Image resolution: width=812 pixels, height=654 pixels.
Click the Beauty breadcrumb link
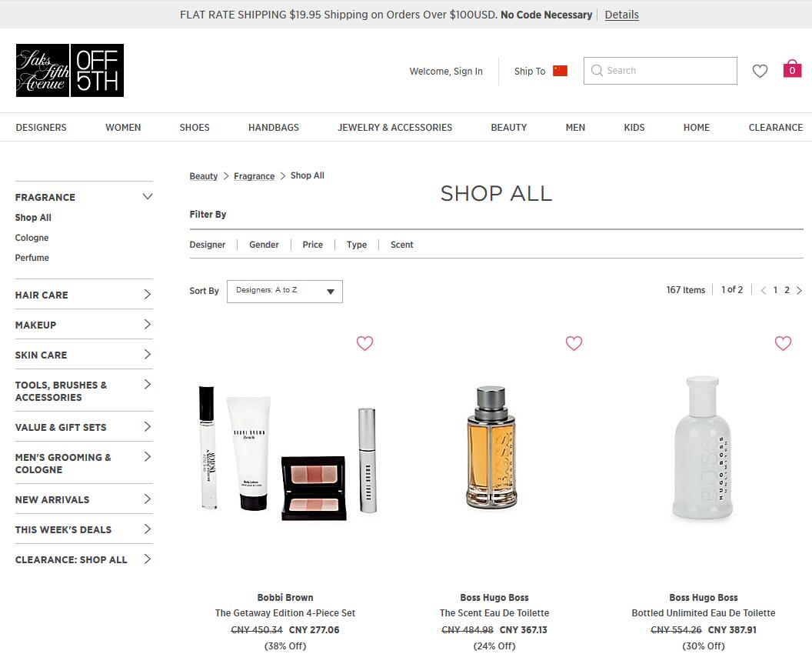[204, 176]
